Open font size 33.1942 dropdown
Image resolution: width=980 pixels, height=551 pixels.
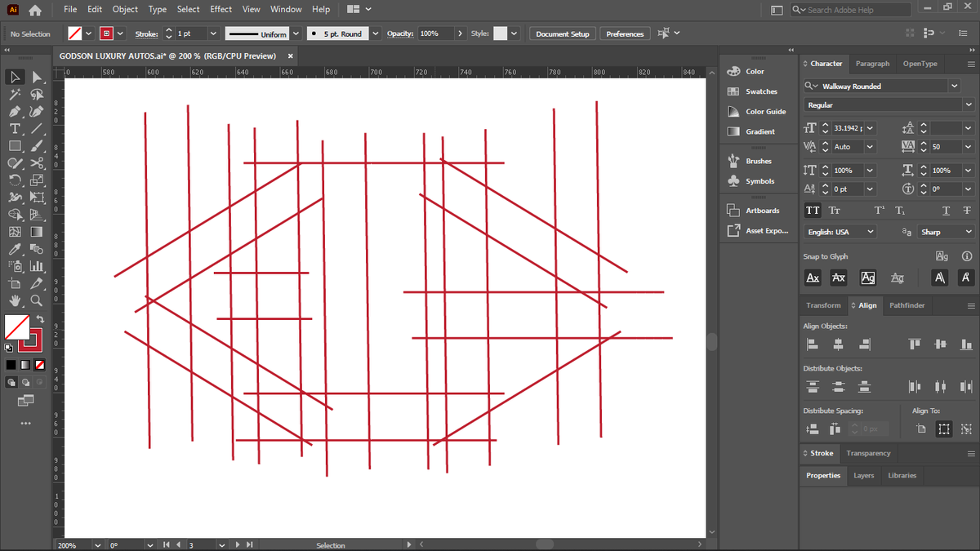pos(869,127)
